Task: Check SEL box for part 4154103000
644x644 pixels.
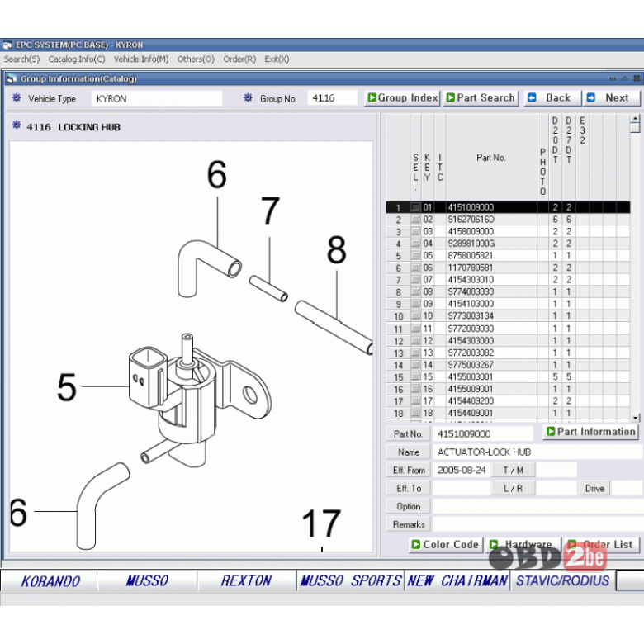Action: coord(415,304)
